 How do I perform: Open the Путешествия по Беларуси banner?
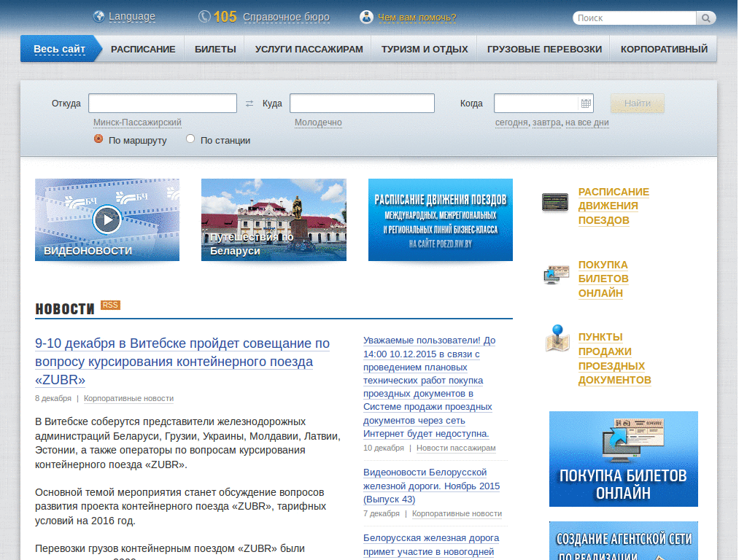pyautogui.click(x=274, y=220)
